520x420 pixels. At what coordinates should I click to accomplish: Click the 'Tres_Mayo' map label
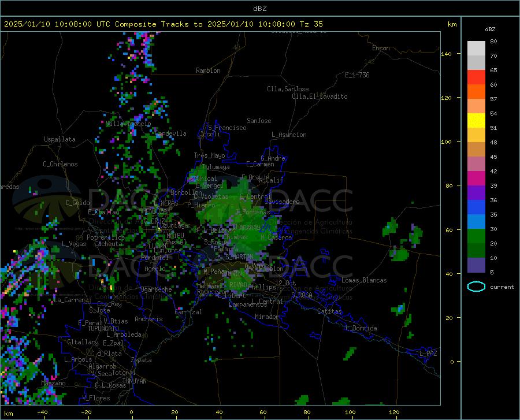[x=209, y=155]
